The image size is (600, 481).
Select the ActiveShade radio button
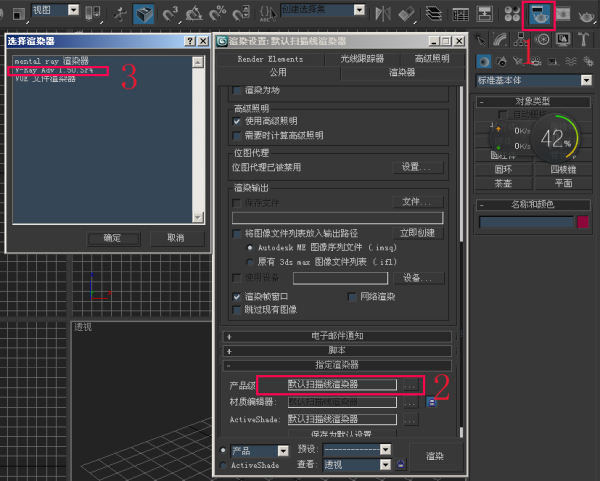click(223, 465)
